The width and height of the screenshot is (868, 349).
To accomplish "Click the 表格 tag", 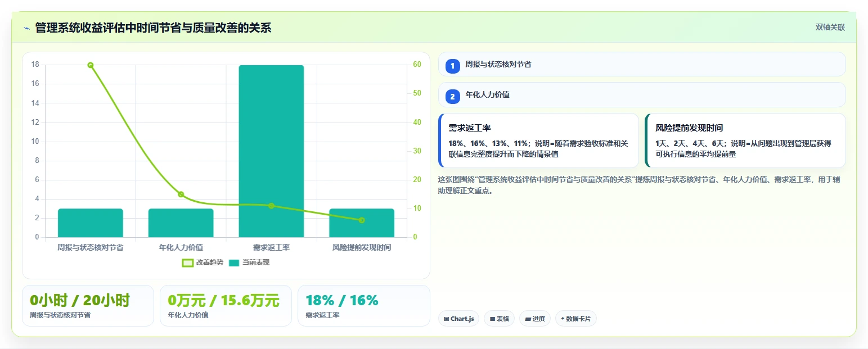I will [x=499, y=319].
